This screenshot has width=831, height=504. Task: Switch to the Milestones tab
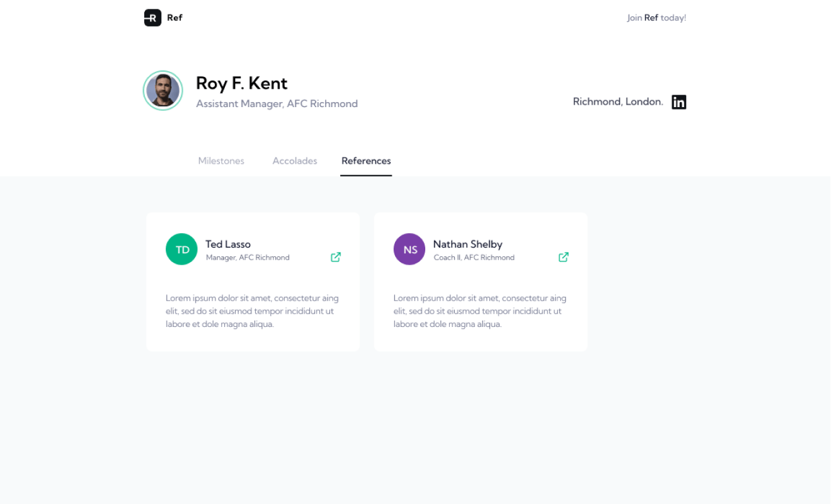221,161
